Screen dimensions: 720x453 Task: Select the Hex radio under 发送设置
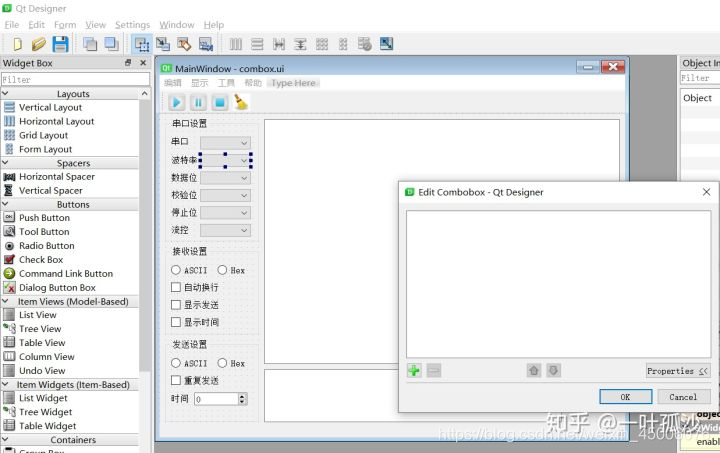click(222, 363)
